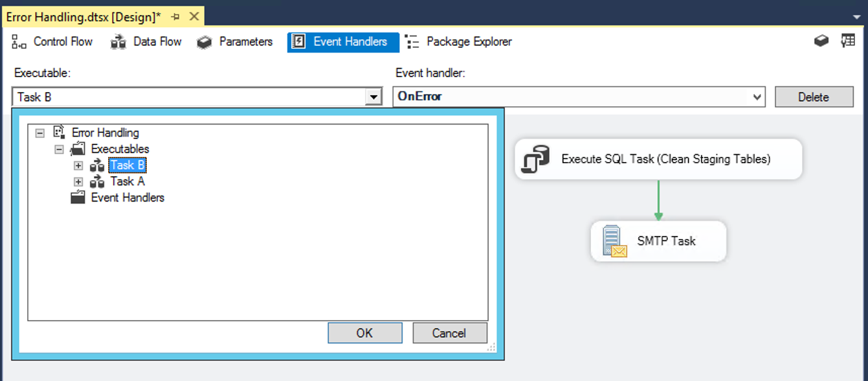Expand the Task B tree node
The width and height of the screenshot is (868, 381).
pos(78,165)
